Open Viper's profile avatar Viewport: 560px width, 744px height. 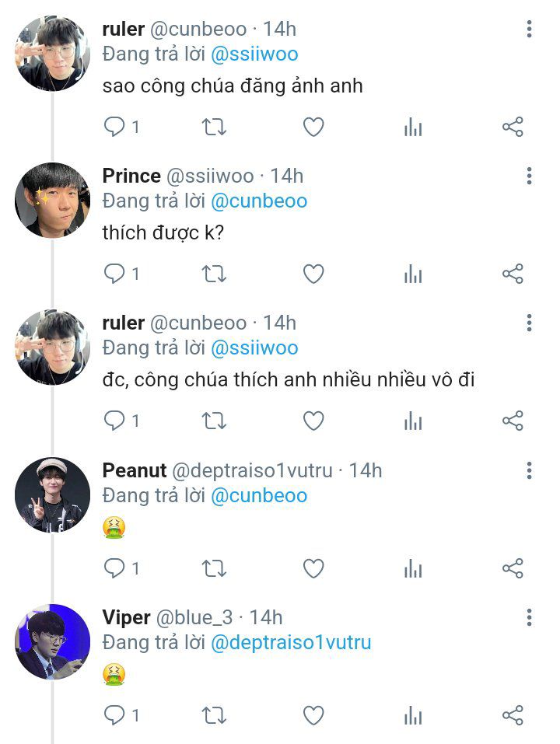[x=52, y=641]
